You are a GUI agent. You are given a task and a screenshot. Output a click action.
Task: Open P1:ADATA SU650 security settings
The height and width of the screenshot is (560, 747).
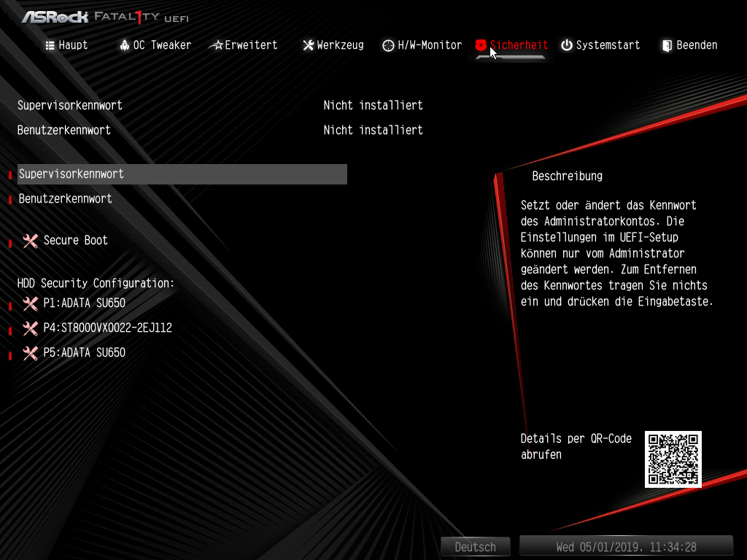pos(85,303)
